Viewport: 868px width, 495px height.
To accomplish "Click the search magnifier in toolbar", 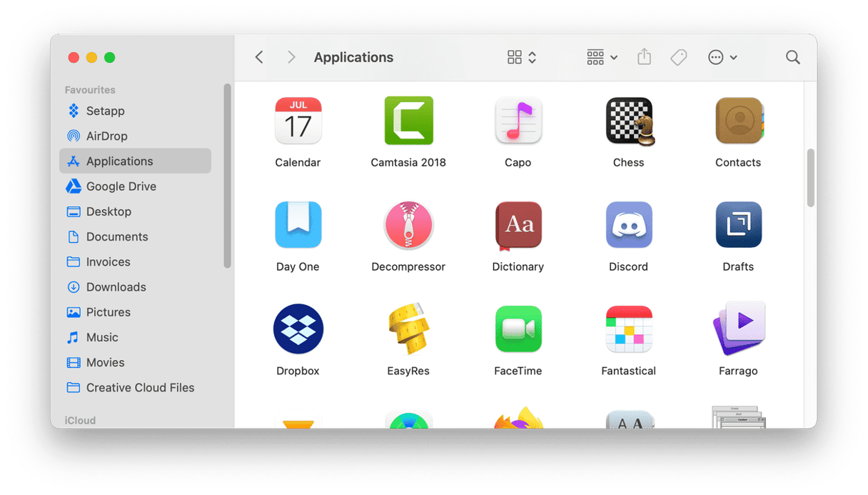I will [792, 57].
